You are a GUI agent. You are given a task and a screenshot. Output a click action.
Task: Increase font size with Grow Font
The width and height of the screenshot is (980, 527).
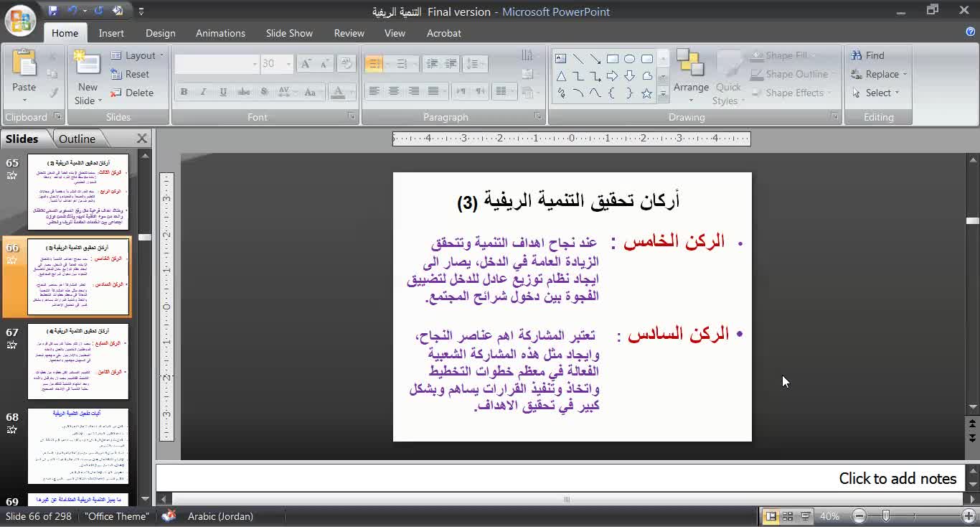(x=306, y=64)
